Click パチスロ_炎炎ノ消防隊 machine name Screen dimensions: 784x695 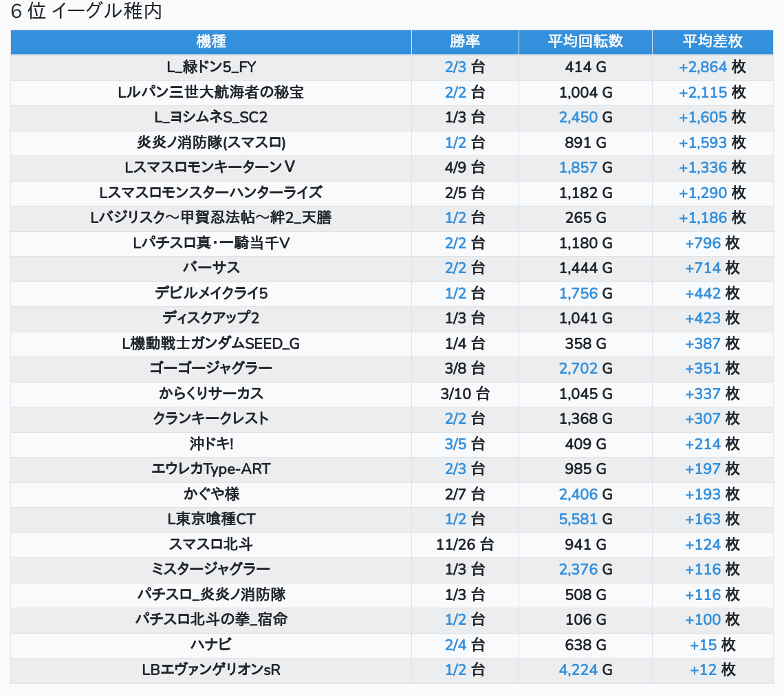click(211, 595)
